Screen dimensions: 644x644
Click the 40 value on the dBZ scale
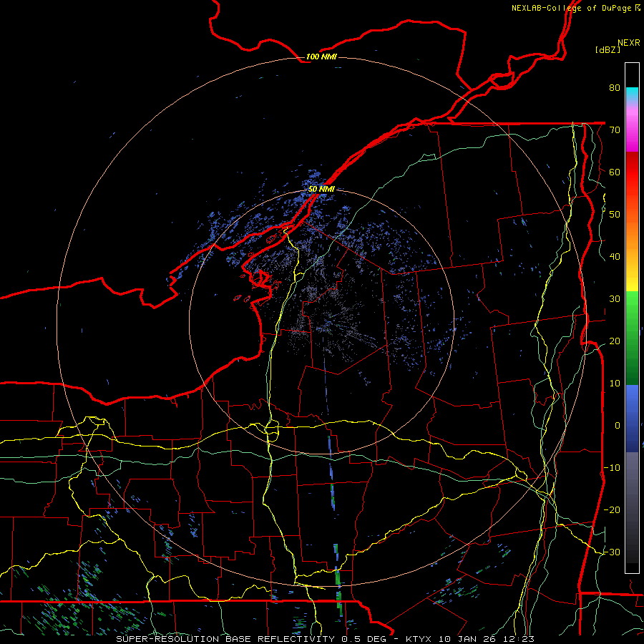[615, 257]
